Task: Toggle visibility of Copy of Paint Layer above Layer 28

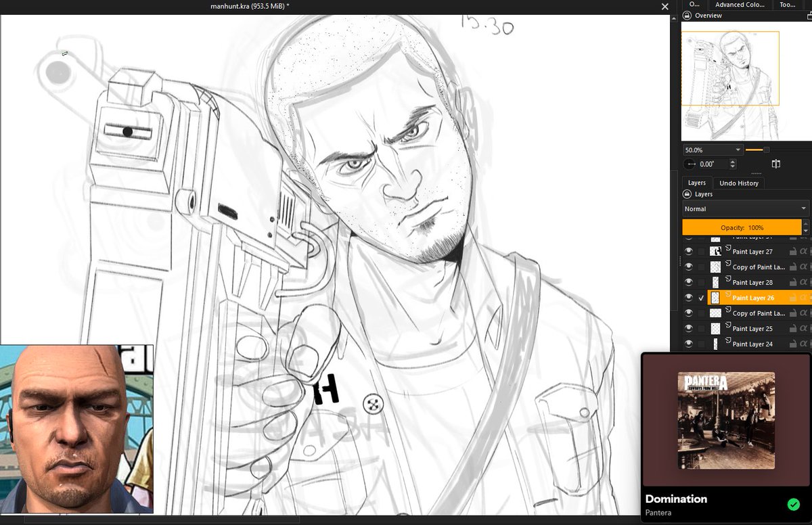Action: pos(689,267)
